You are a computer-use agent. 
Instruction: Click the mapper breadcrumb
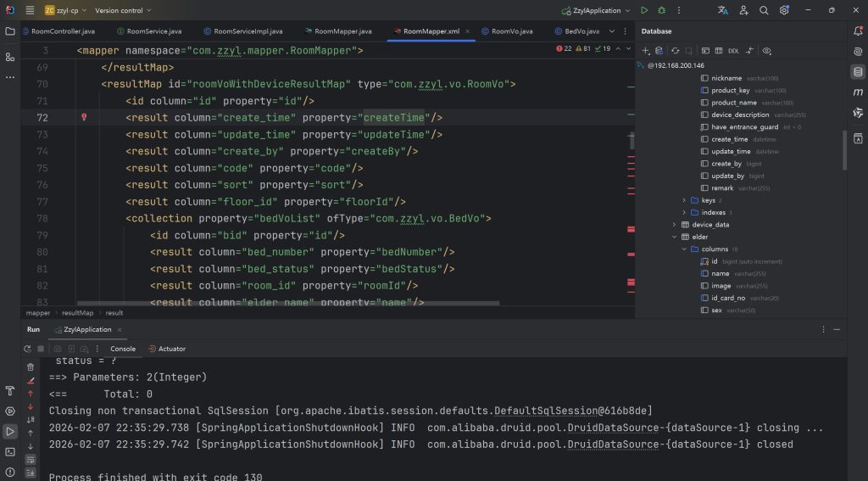click(x=37, y=313)
